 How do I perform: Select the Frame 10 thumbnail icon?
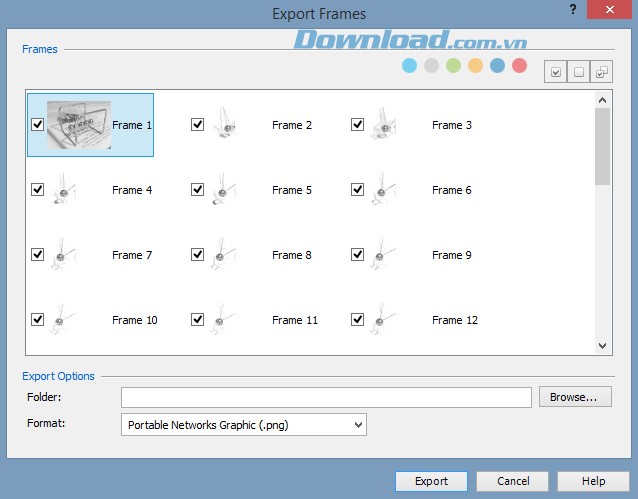pos(65,320)
